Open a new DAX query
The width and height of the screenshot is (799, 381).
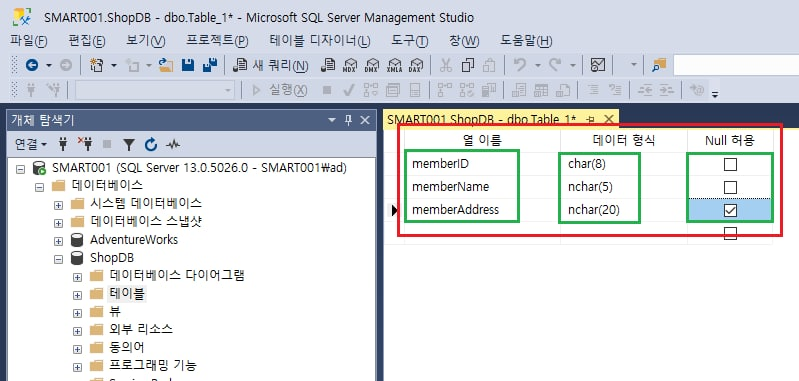point(416,65)
